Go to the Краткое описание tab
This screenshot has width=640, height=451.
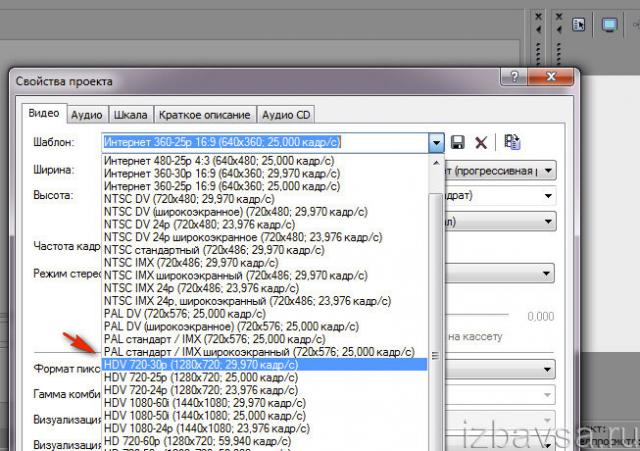click(x=205, y=115)
